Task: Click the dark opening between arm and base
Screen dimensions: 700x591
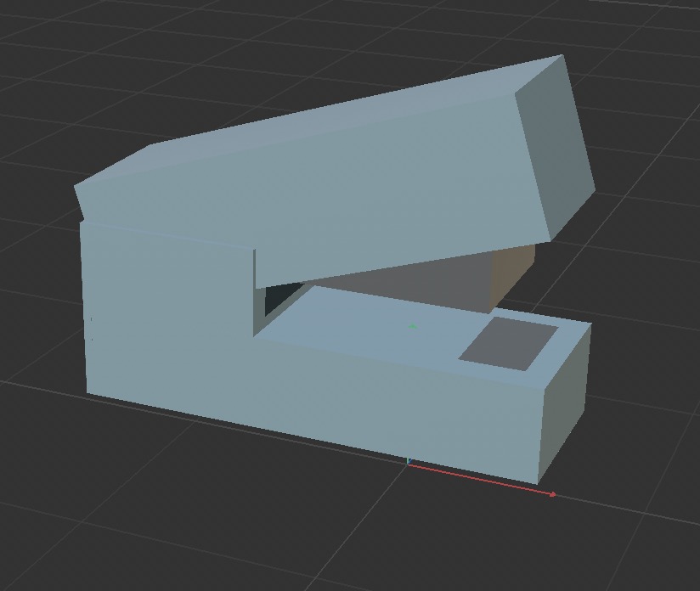Action: [277, 300]
